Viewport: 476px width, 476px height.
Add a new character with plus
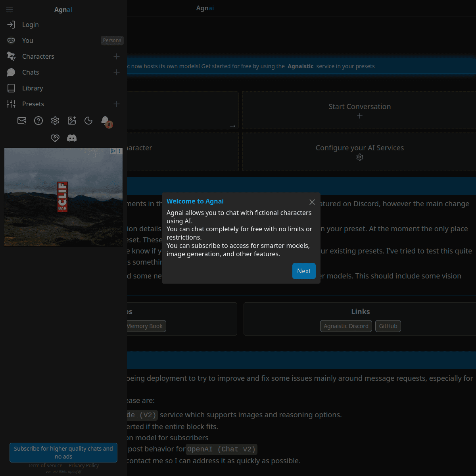pos(116,56)
